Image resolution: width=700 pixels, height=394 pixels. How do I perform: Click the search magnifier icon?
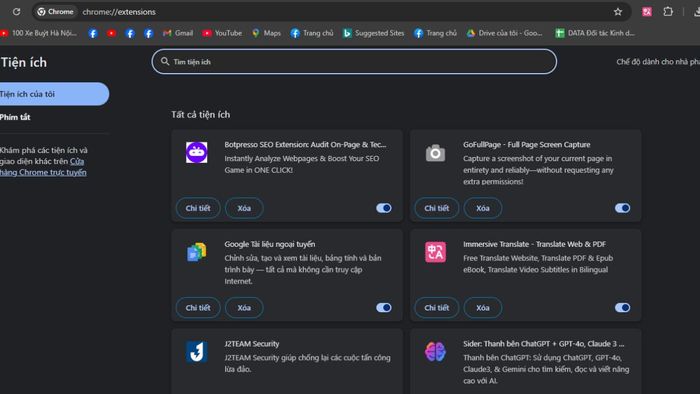(165, 62)
